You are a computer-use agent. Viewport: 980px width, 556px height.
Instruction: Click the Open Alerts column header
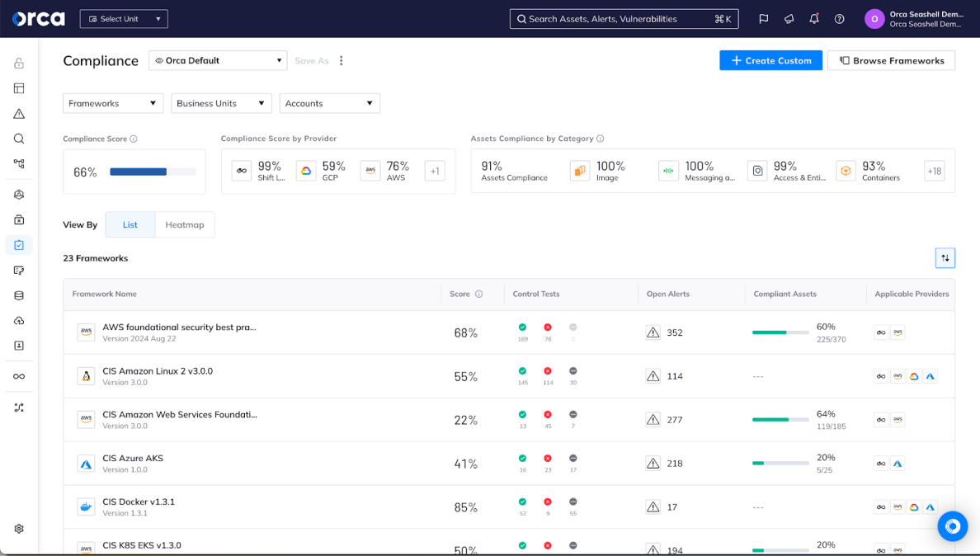tap(667, 294)
